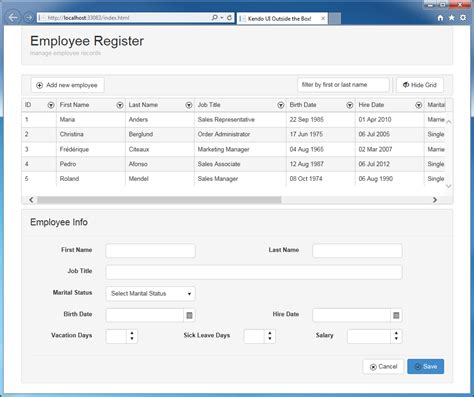Viewport: 474px width, 397px height.
Task: Click the grid vertical scroll up arrow
Action: [449, 122]
